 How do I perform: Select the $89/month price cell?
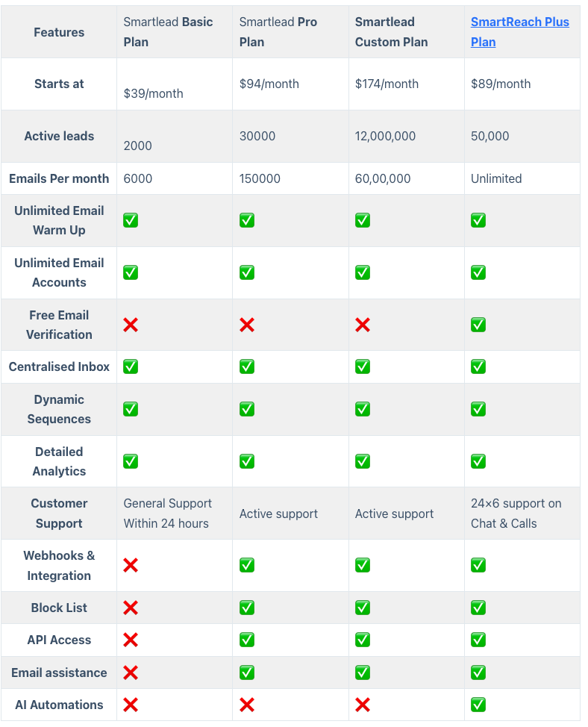click(522, 84)
